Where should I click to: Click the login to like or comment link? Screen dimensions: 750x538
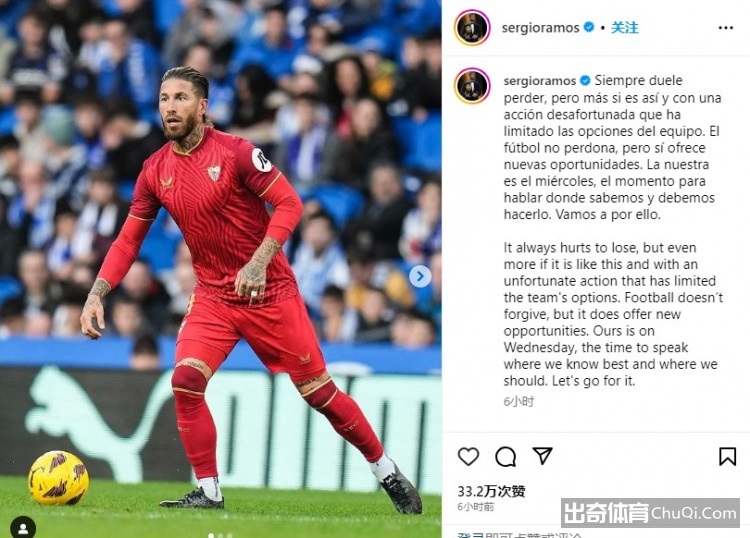tap(520, 535)
